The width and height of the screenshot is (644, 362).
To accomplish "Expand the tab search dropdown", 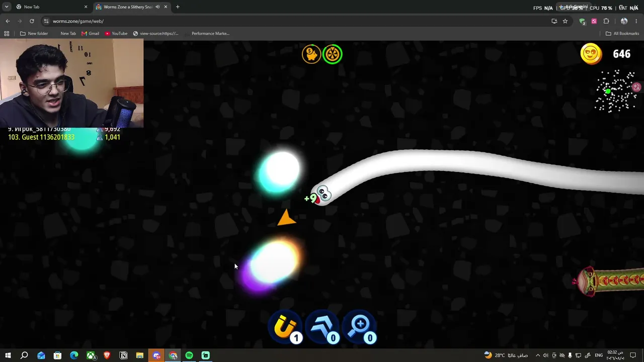I will pyautogui.click(x=6, y=7).
